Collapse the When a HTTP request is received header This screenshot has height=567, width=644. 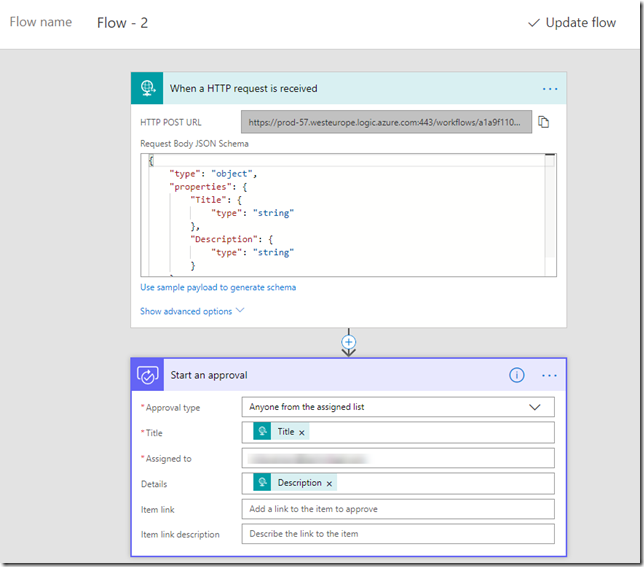coord(348,88)
